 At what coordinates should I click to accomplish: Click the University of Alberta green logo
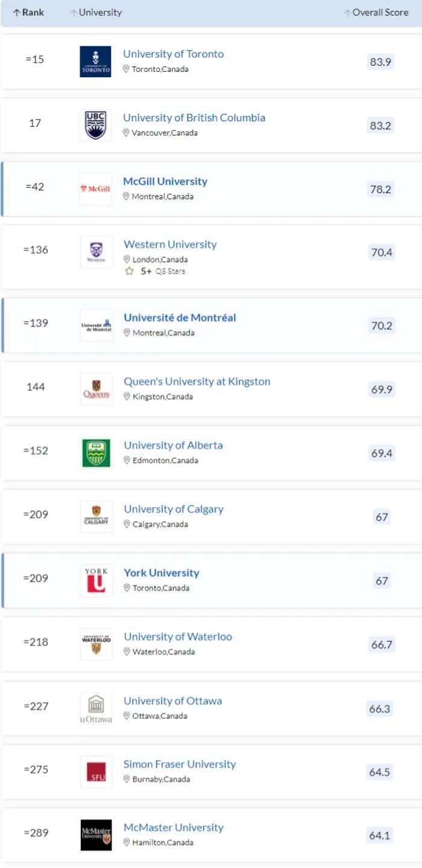tap(96, 453)
